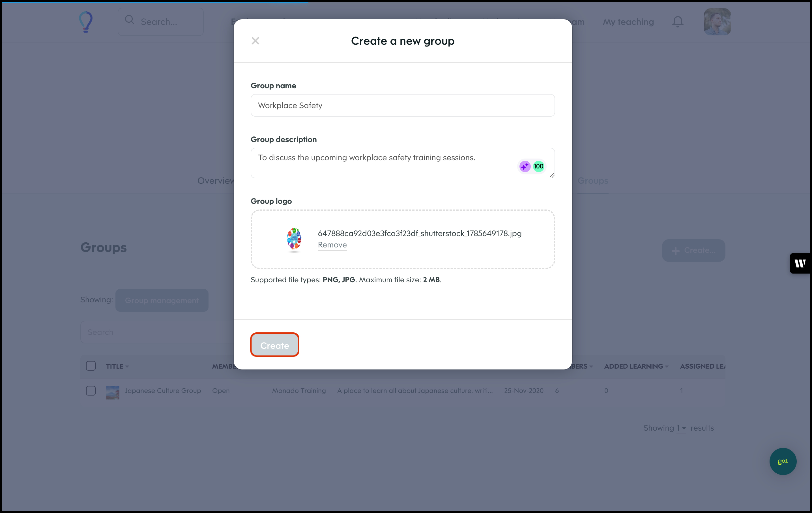Click the green 100 score badge

coord(538,166)
